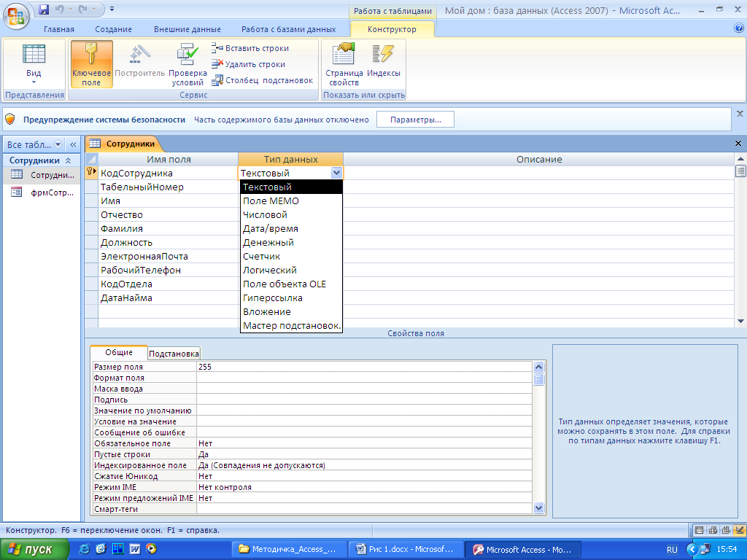Screen dimensions: 747x560
Task: Choose Счетчик data type
Action: coord(291,256)
